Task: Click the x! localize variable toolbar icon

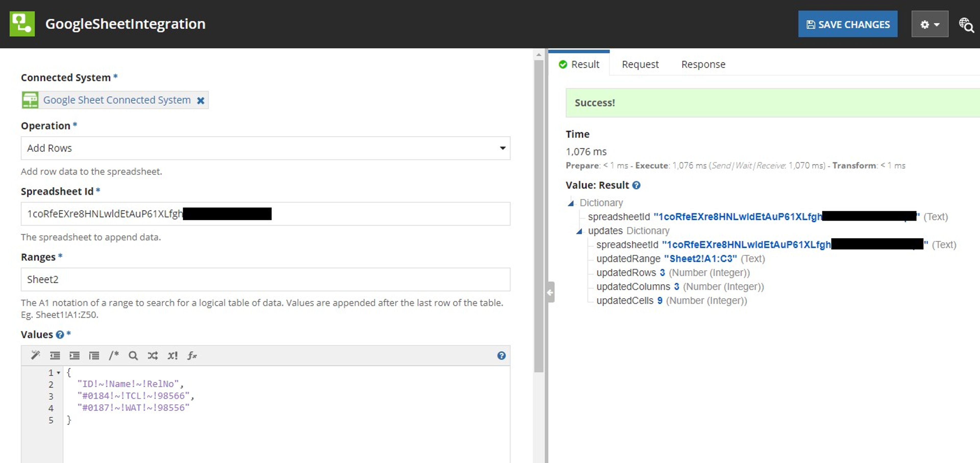Action: click(172, 355)
